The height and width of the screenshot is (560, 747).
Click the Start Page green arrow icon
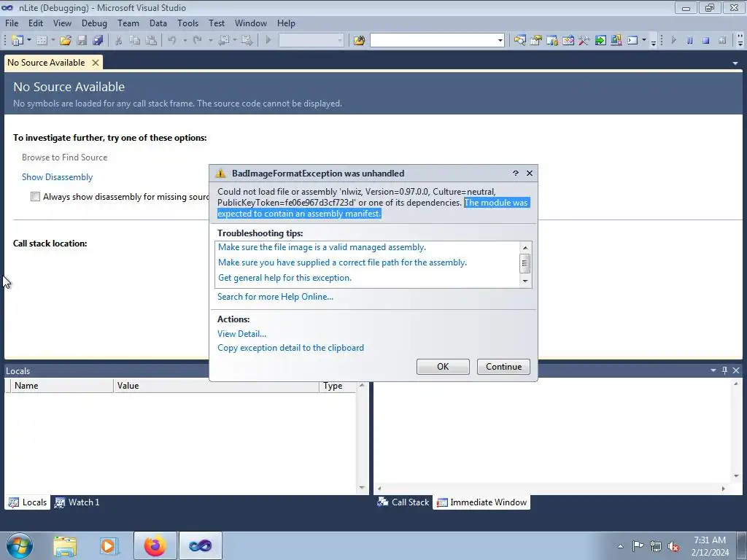[x=600, y=41]
